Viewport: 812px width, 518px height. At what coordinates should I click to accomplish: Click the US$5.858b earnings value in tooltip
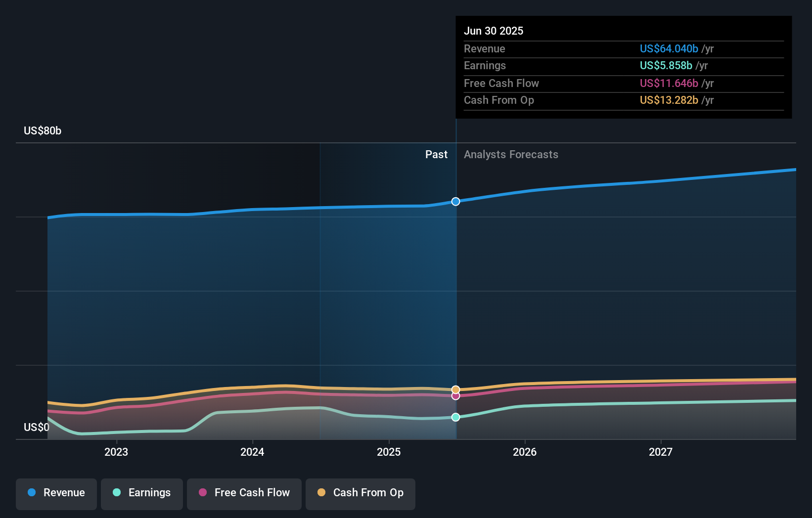[x=666, y=66]
